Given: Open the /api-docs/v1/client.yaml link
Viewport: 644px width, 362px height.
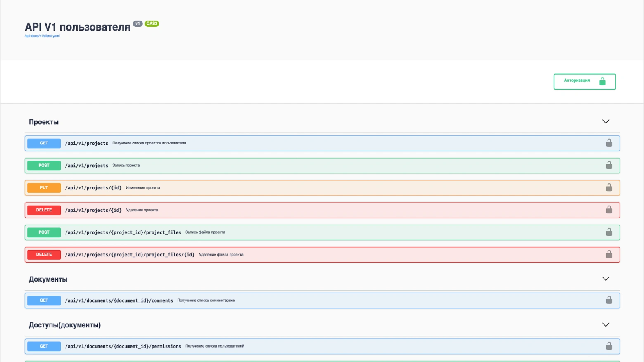Looking at the screenshot, I should point(42,36).
